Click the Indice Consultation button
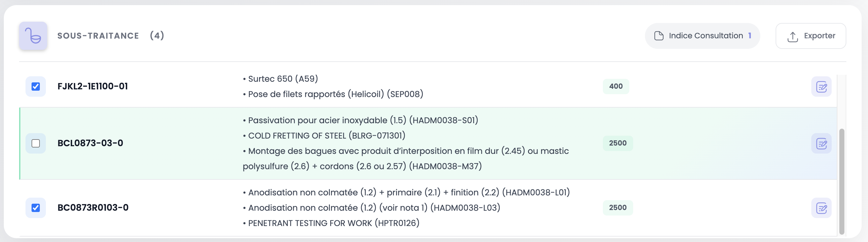Viewport: 868px width, 242px height. [x=702, y=36]
